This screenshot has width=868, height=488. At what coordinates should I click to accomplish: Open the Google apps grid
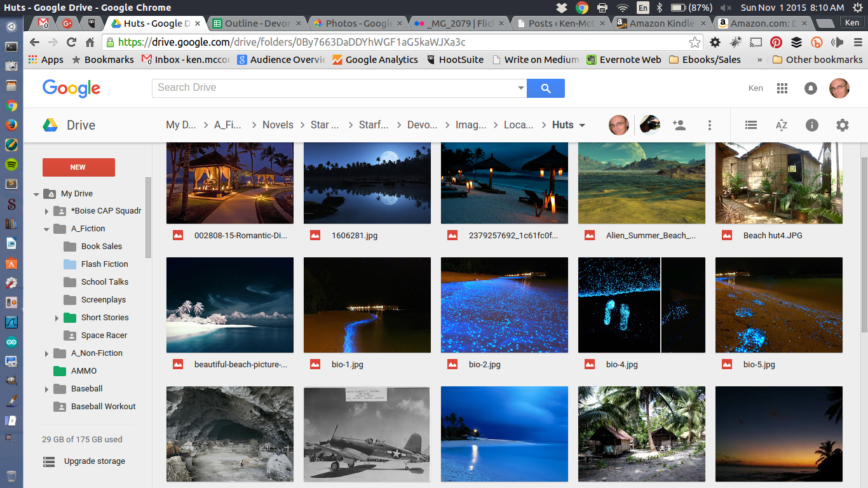(x=782, y=88)
